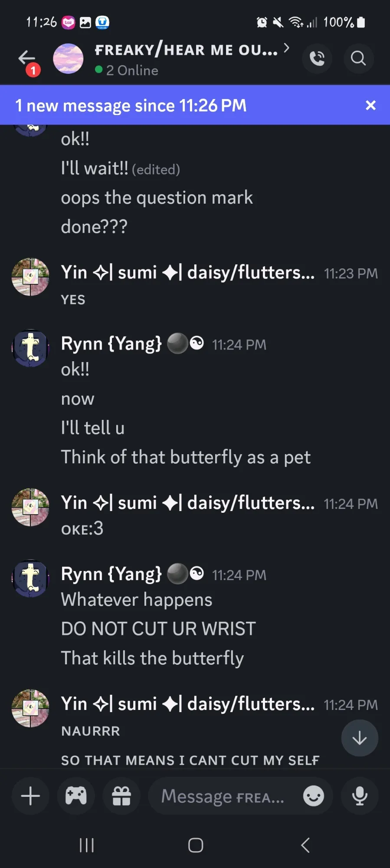Image resolution: width=390 pixels, height=868 pixels.
Task: Open the emoji picker smiley
Action: click(x=313, y=796)
